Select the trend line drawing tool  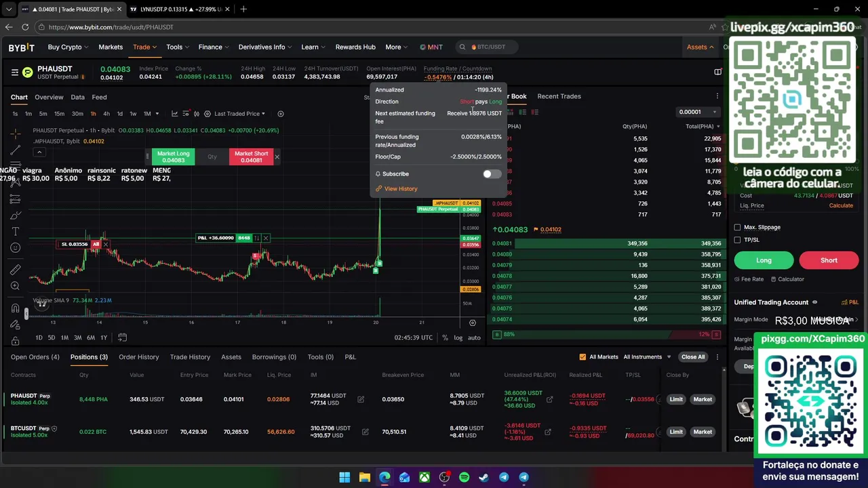[15, 150]
